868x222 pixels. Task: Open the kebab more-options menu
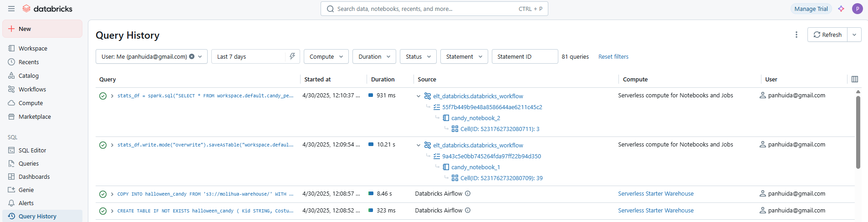[797, 35]
